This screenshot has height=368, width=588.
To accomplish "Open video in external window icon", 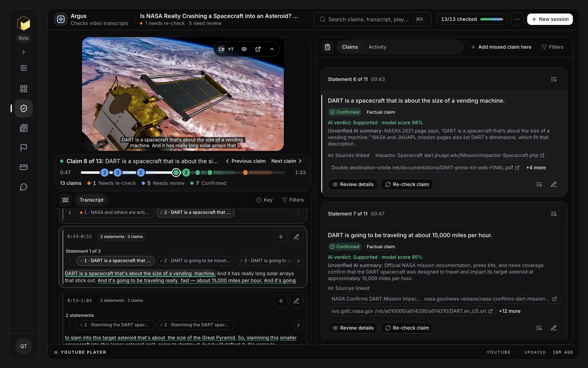I will click(x=258, y=49).
